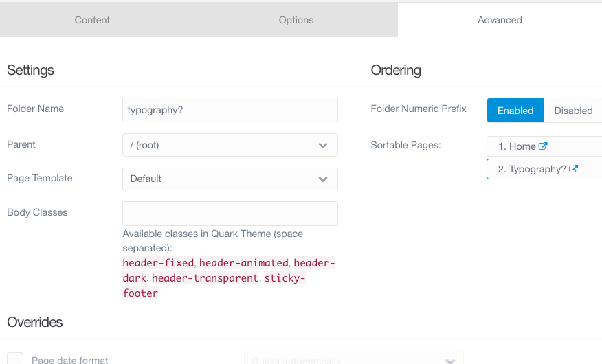Select the 2. Typography? sortable page row

544,169
